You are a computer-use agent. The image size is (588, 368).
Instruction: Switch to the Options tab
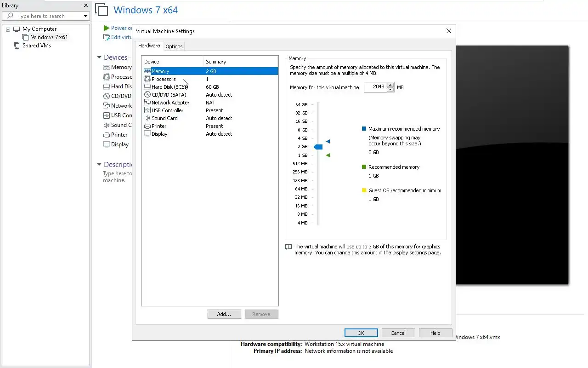174,46
